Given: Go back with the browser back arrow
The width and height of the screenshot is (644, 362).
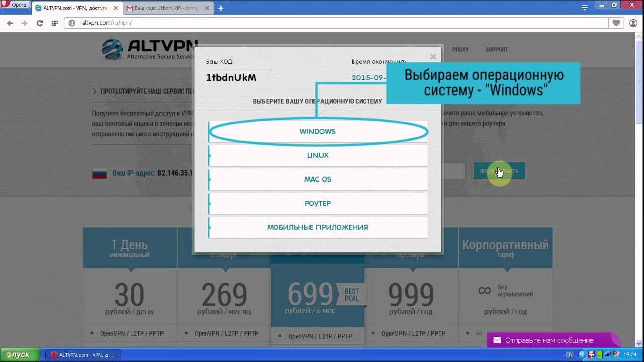Looking at the screenshot, I should tap(10, 23).
